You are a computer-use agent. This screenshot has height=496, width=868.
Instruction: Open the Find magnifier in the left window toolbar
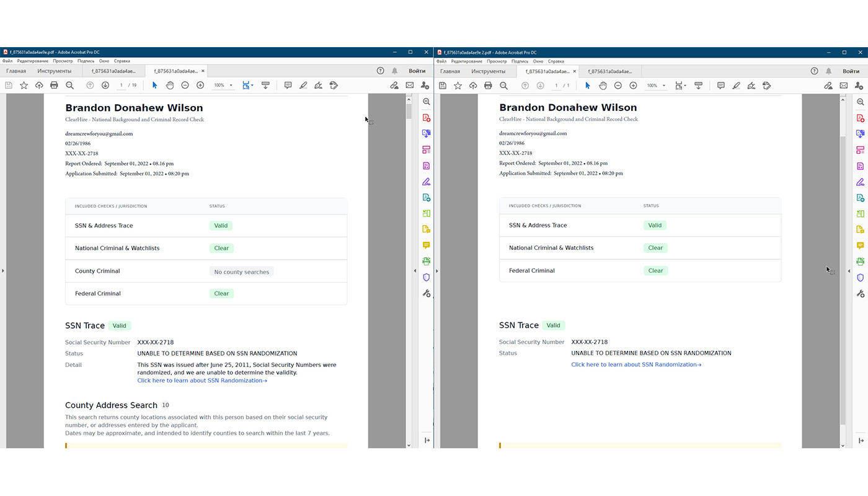coord(69,86)
